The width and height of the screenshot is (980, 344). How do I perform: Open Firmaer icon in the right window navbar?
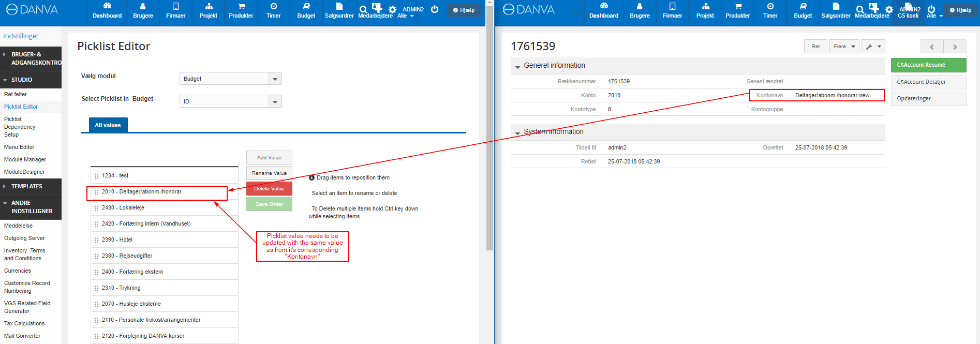pos(672,7)
